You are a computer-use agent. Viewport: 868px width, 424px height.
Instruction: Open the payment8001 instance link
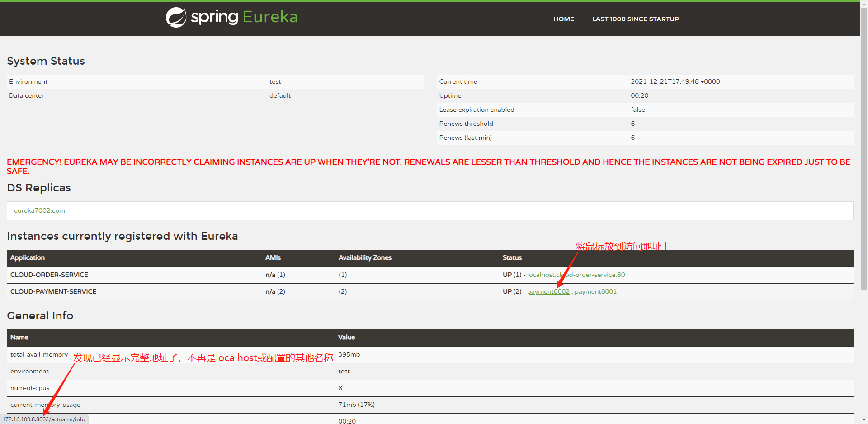point(595,291)
